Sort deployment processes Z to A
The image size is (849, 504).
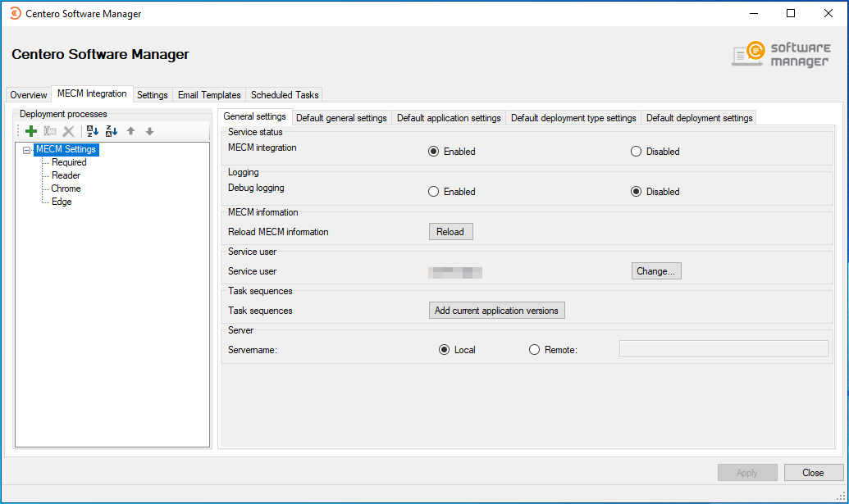(112, 131)
